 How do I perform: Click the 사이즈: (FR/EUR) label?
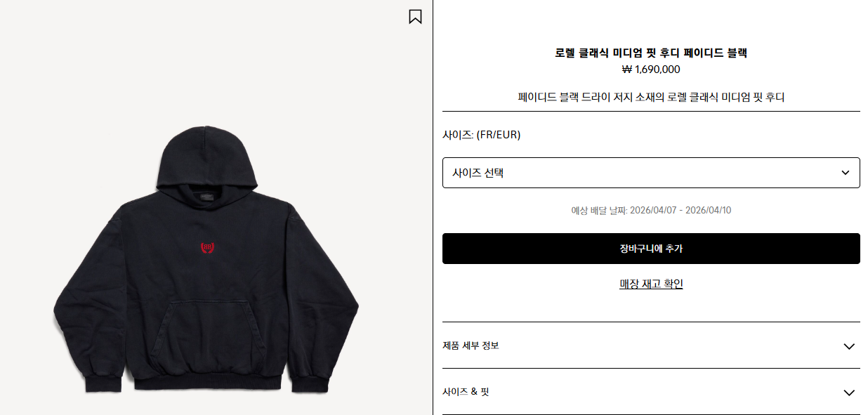click(x=482, y=135)
